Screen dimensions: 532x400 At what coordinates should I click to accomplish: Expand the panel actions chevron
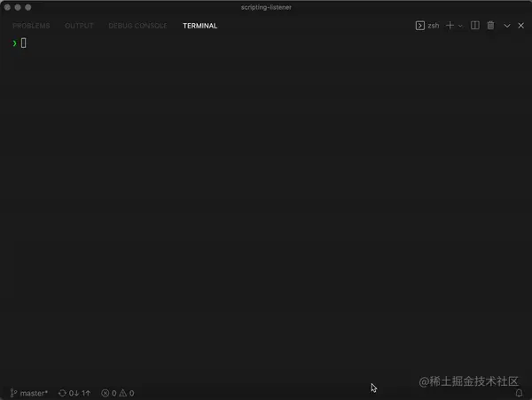coord(507,26)
